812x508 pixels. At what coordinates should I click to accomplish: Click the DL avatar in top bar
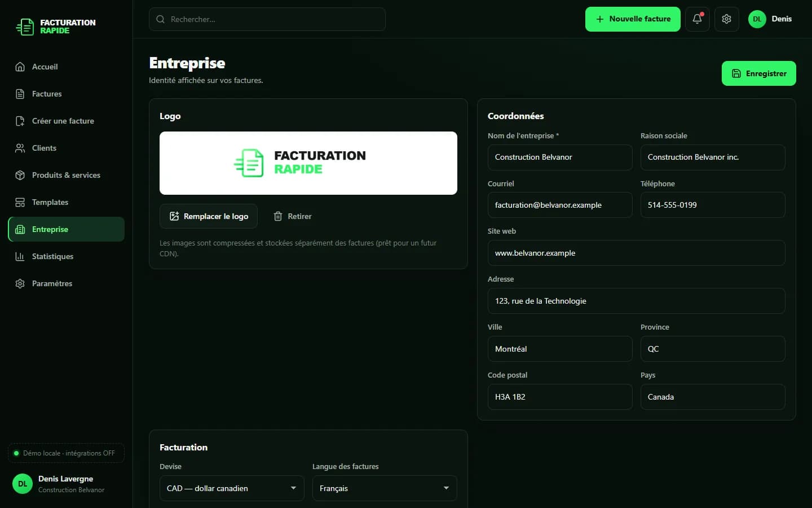[757, 19]
